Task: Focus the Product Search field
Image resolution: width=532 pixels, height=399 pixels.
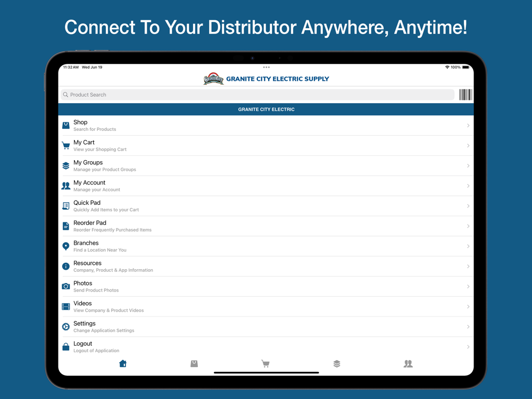Action: pyautogui.click(x=257, y=95)
